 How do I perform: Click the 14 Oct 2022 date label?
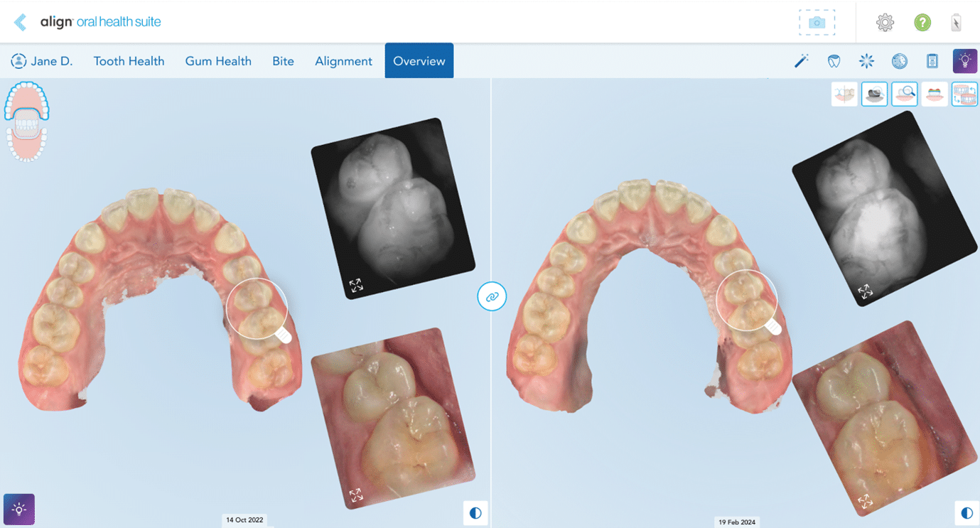(x=244, y=520)
